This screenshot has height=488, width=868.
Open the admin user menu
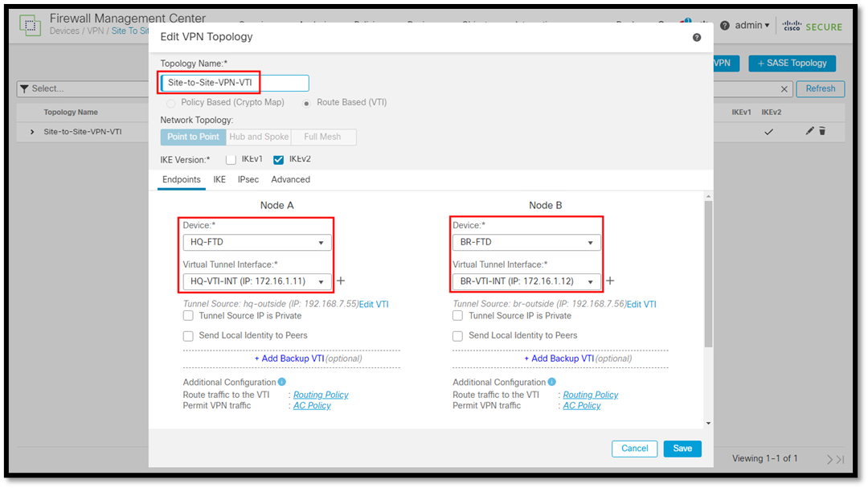click(751, 26)
